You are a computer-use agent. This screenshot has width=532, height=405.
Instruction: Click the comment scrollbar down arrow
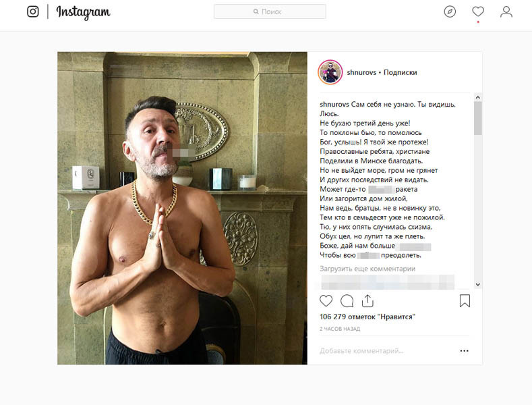477,284
